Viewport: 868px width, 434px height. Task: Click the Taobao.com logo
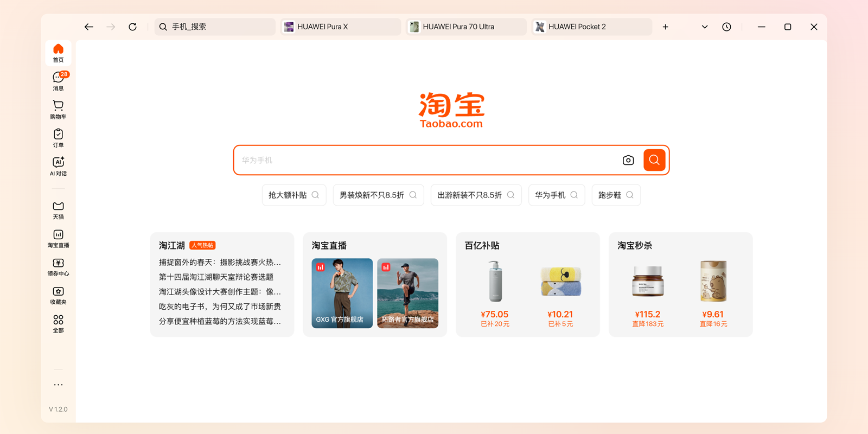(451, 110)
